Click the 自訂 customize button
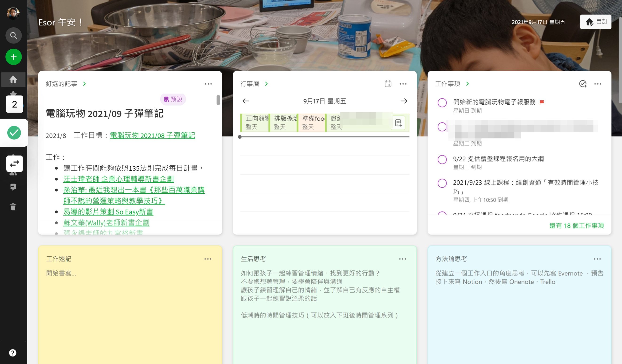Screen dimensions: 622x364 pyautogui.click(x=596, y=22)
